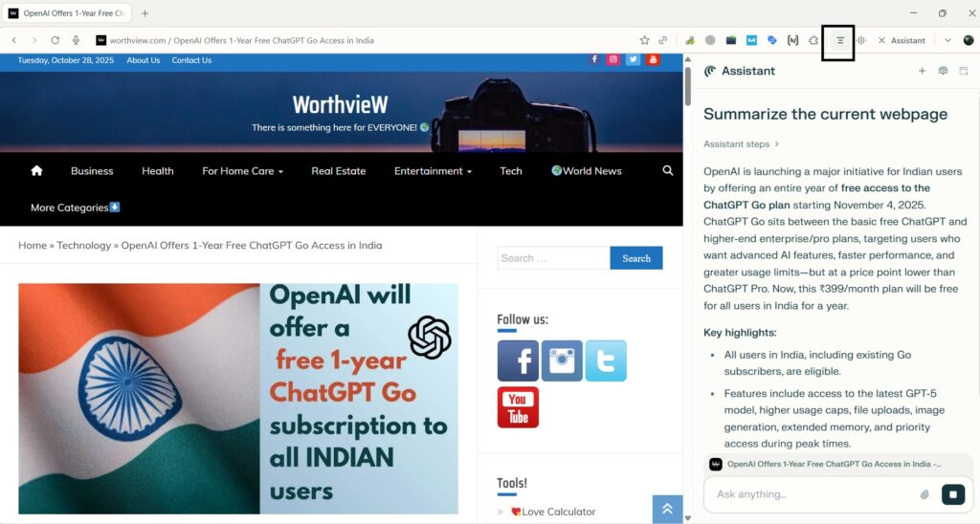Close the Assistant sidebar with the X
The width and height of the screenshot is (980, 524).
[881, 40]
